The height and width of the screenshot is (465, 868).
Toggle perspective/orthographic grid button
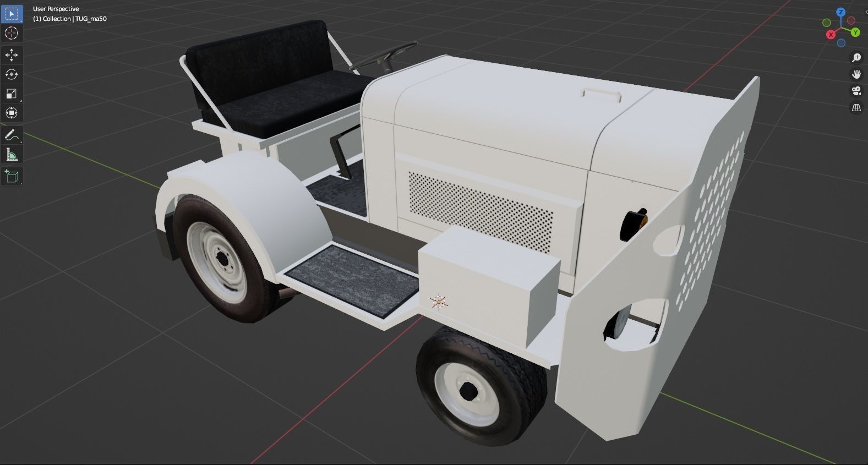[856, 108]
